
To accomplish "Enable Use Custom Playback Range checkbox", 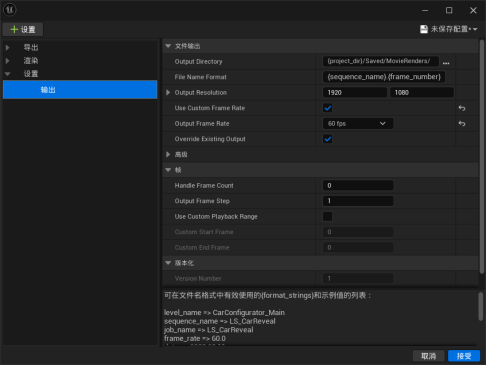I will click(x=328, y=216).
